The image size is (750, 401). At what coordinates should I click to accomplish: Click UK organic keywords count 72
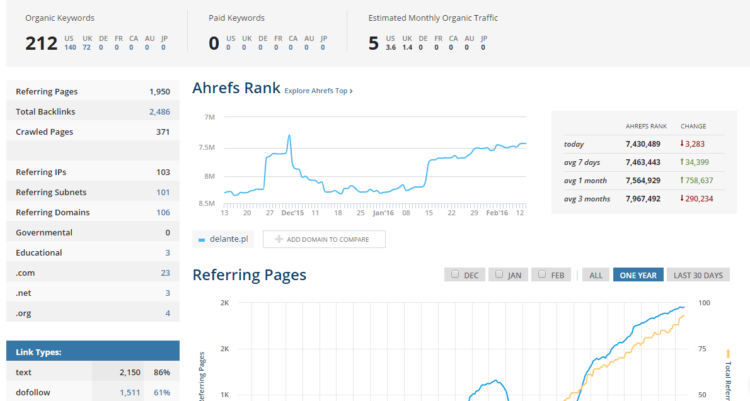pos(87,47)
